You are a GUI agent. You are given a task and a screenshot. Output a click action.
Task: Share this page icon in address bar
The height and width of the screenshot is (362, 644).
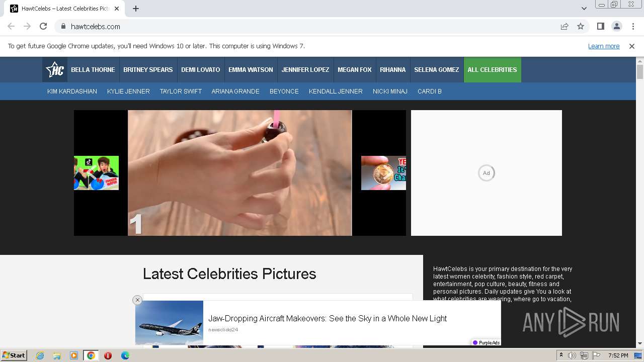pos(565,27)
